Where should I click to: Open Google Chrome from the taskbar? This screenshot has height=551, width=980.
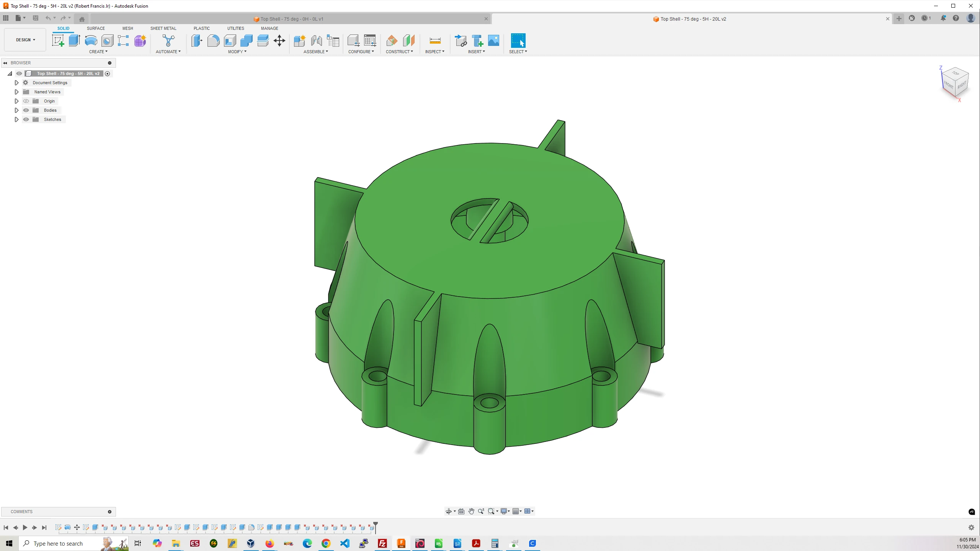click(x=326, y=543)
